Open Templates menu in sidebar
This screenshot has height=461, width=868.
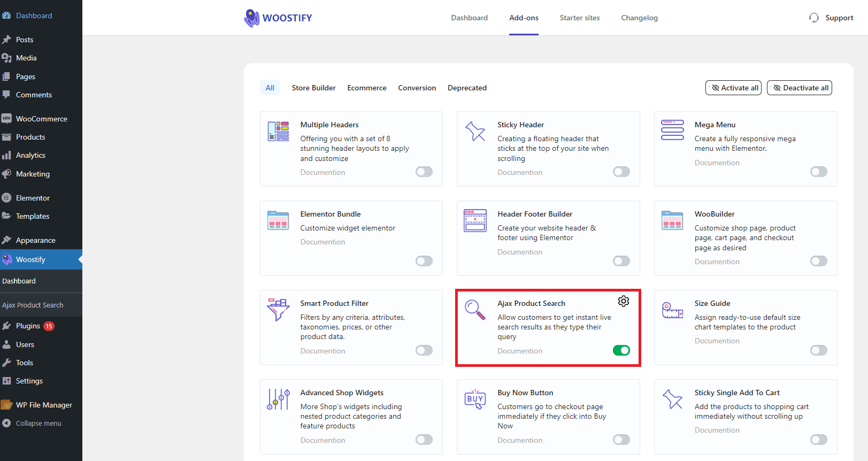(x=41, y=216)
